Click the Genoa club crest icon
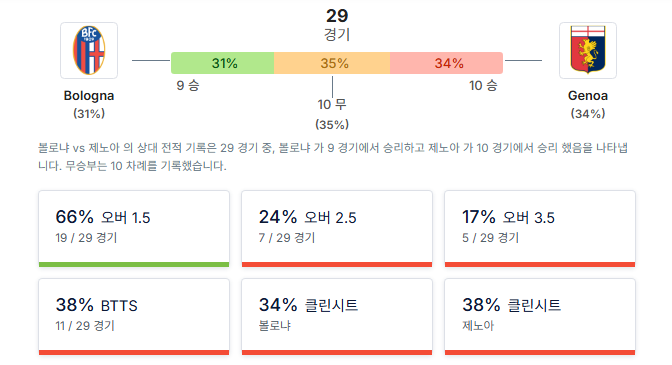The width and height of the screenshot is (672, 365). pos(588,50)
